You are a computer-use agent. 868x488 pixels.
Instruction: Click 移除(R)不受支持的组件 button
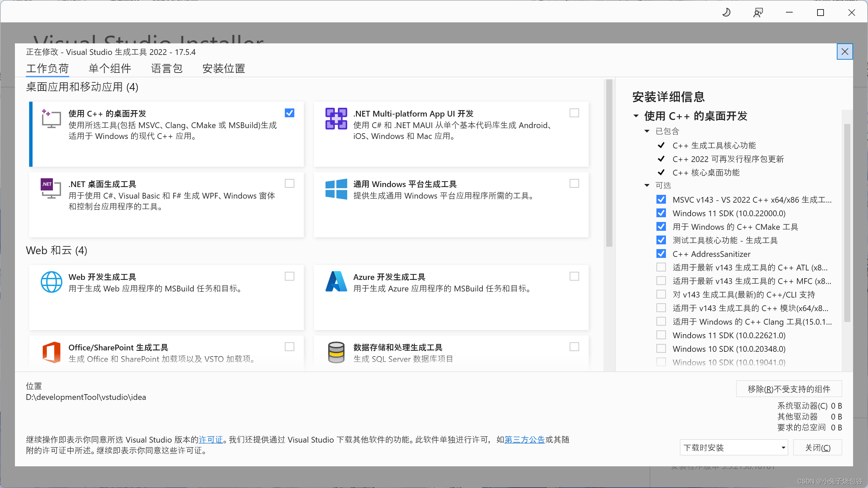tap(789, 389)
